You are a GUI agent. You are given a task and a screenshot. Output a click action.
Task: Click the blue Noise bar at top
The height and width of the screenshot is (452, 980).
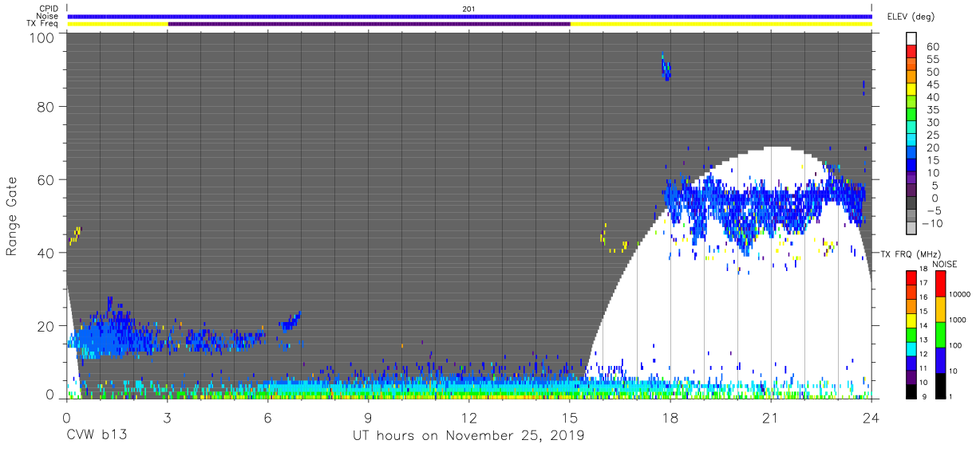pos(469,16)
